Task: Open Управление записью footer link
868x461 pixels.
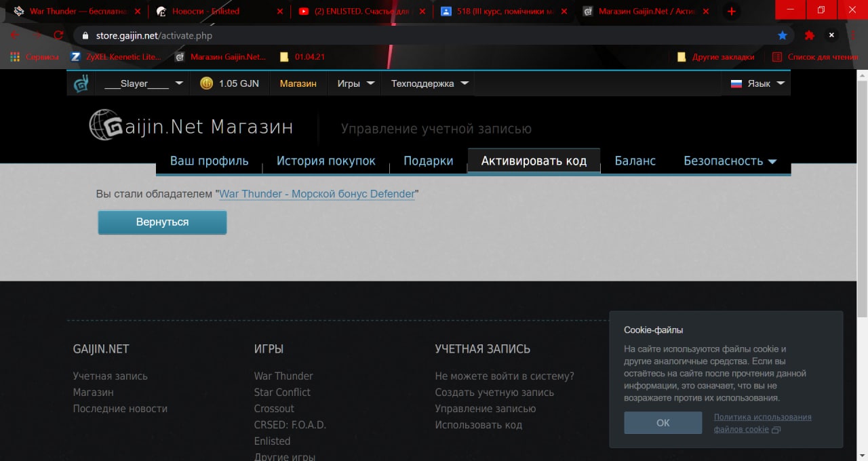Action: (x=486, y=408)
